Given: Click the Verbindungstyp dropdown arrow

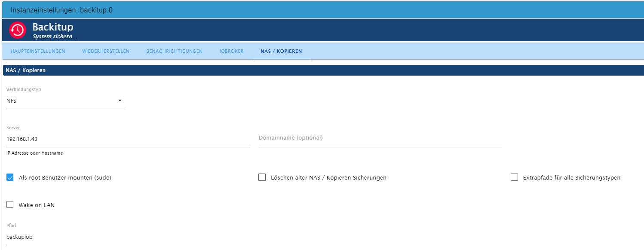Looking at the screenshot, I should tap(120, 101).
